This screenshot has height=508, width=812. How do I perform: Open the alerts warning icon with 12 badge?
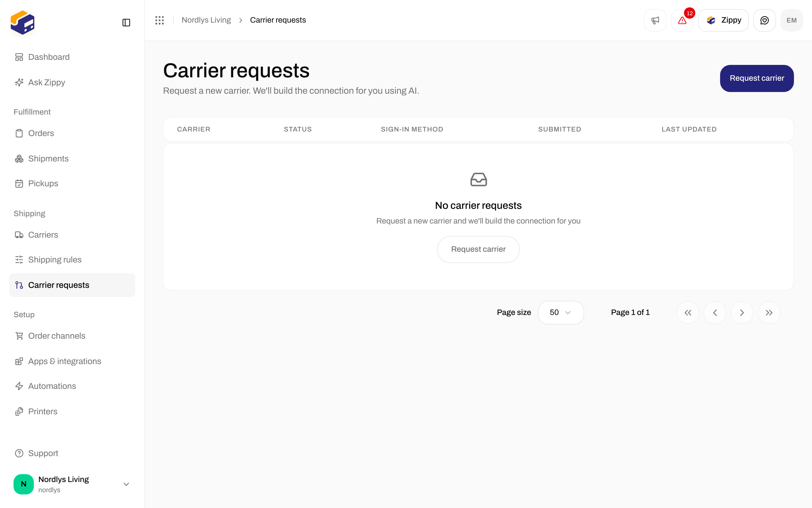(682, 20)
